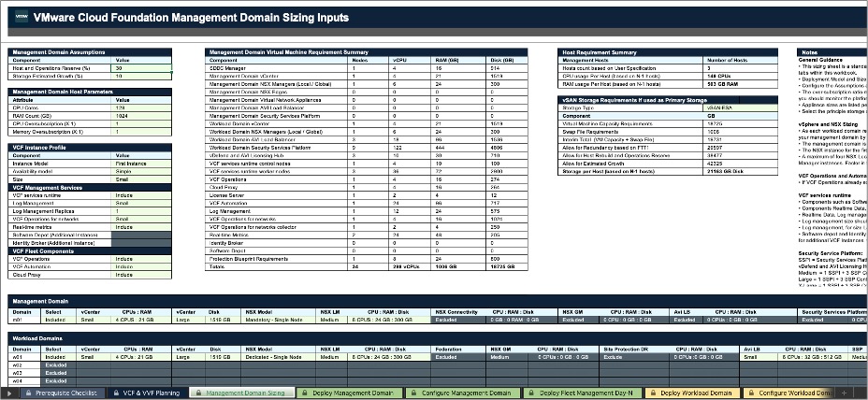This screenshot has height=400, width=868.
Task: Edit the CPU Cores value 128
Action: [141, 107]
